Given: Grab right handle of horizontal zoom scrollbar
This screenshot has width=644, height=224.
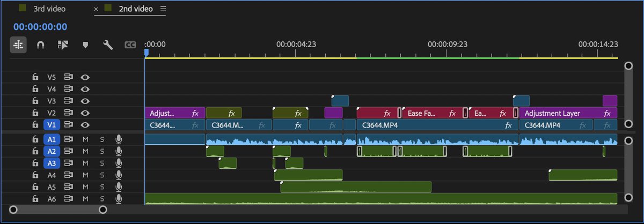Looking at the screenshot, I should coord(103,210).
